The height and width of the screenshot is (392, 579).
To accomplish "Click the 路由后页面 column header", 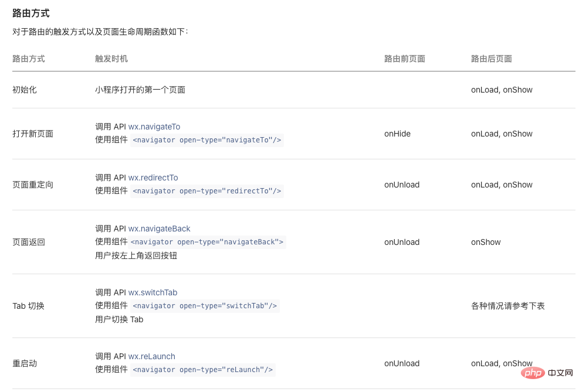I will (492, 59).
